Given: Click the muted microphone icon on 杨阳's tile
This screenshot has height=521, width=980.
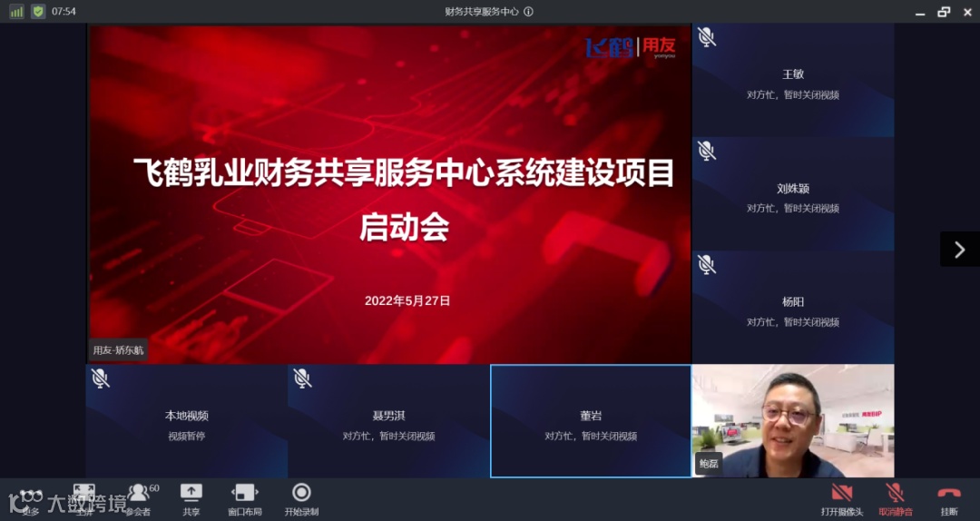Looking at the screenshot, I should coord(706,264).
